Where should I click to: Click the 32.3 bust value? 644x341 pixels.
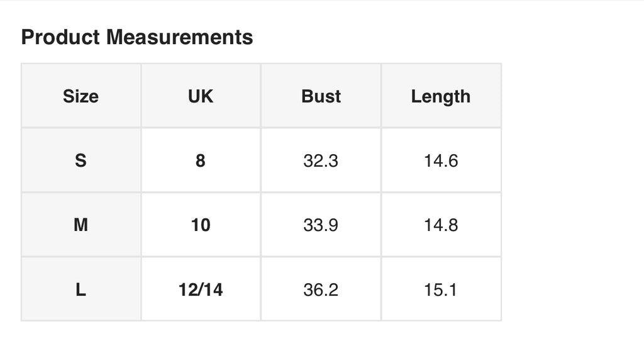pyautogui.click(x=321, y=160)
